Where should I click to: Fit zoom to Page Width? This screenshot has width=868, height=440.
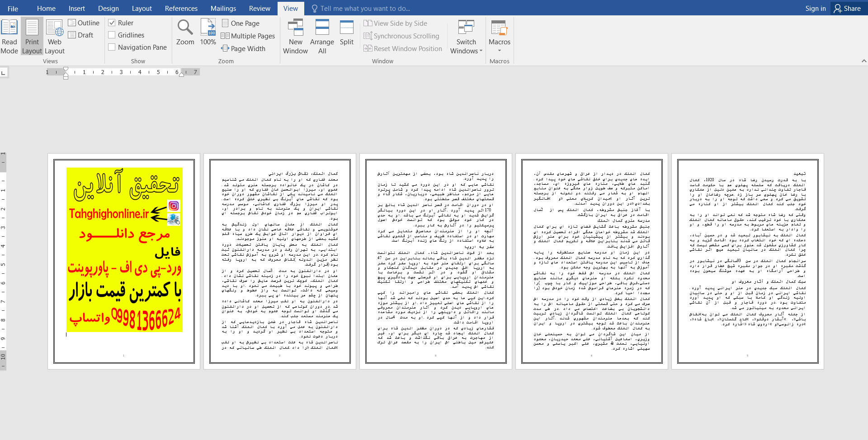click(x=243, y=48)
